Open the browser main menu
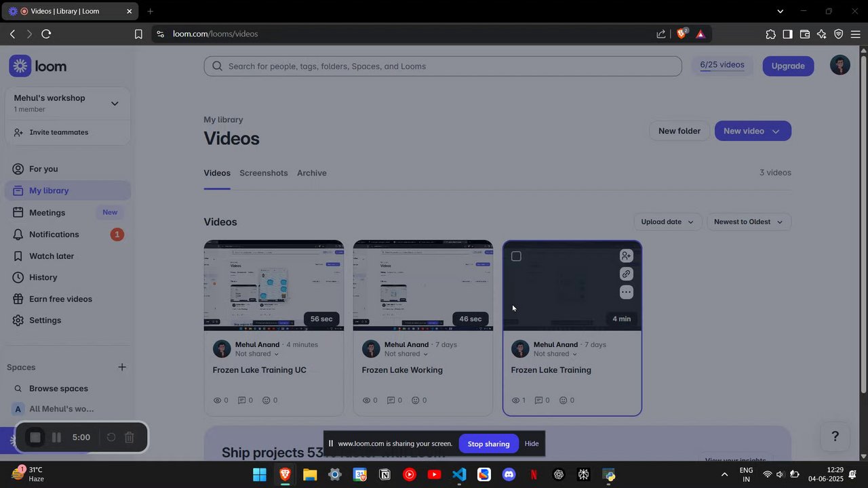 coord(856,34)
